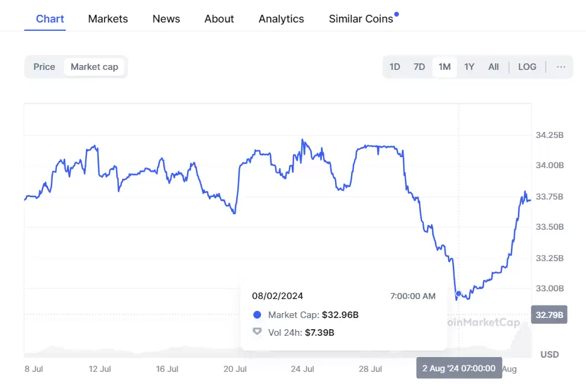586x392 pixels.
Task: Select the 1D time range
Action: coord(395,67)
